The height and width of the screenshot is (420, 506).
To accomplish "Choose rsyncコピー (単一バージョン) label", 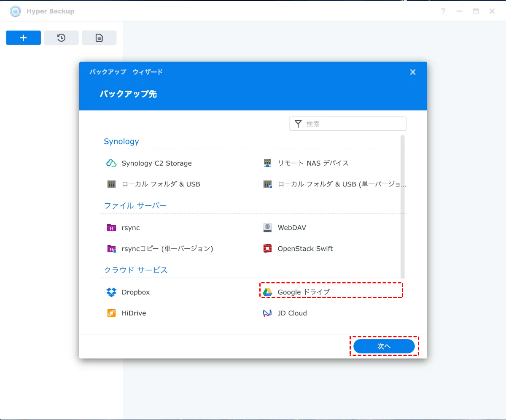I will [x=167, y=249].
